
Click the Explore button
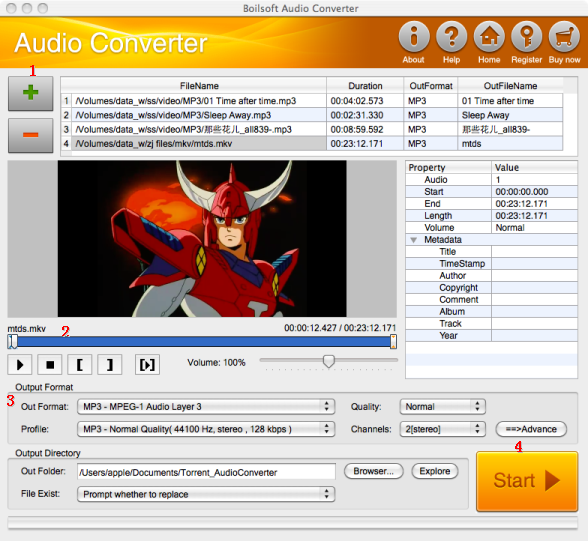[435, 471]
